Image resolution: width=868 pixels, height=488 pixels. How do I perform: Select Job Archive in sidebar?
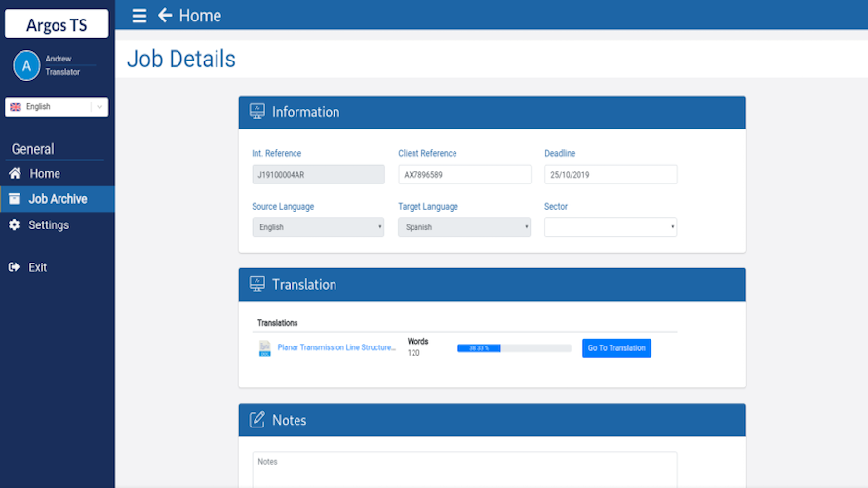click(x=58, y=199)
